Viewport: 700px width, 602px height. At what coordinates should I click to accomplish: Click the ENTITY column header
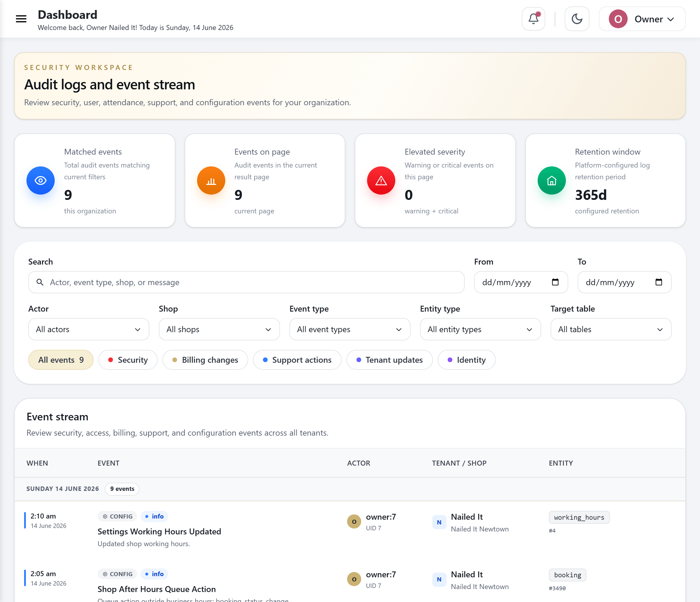click(561, 463)
